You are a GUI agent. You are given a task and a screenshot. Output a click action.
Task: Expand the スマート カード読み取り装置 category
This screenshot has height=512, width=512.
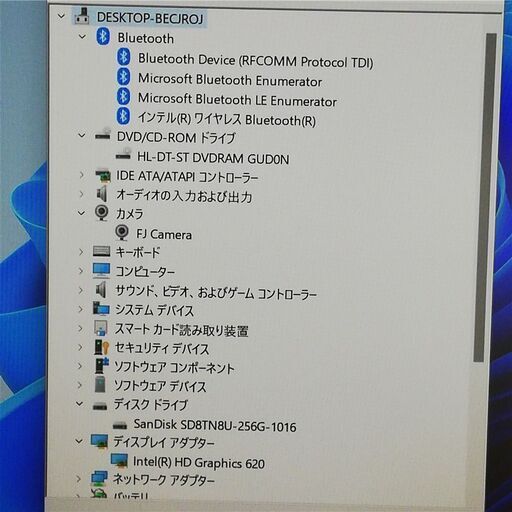[x=80, y=328]
